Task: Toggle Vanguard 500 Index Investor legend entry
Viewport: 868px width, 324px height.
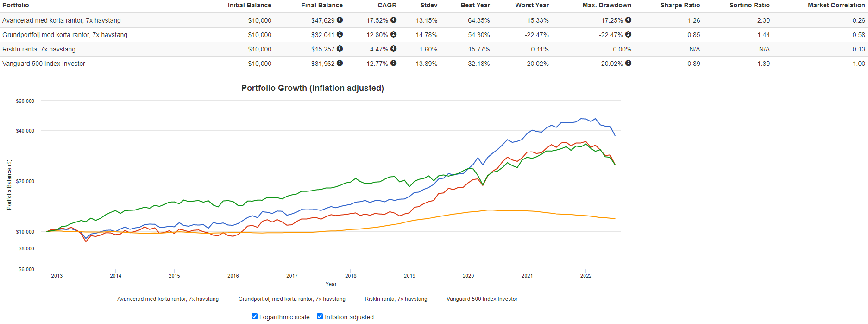Action: (482, 299)
